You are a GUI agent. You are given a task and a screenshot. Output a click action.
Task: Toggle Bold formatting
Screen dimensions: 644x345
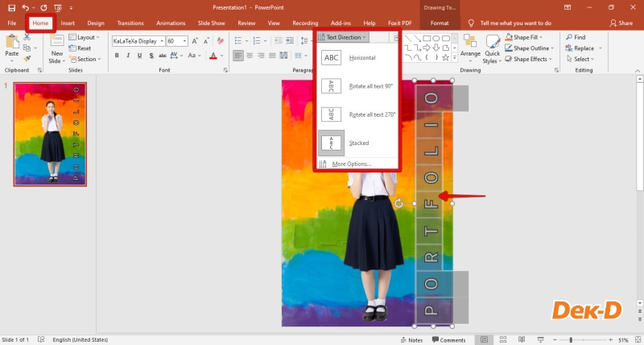click(x=117, y=56)
